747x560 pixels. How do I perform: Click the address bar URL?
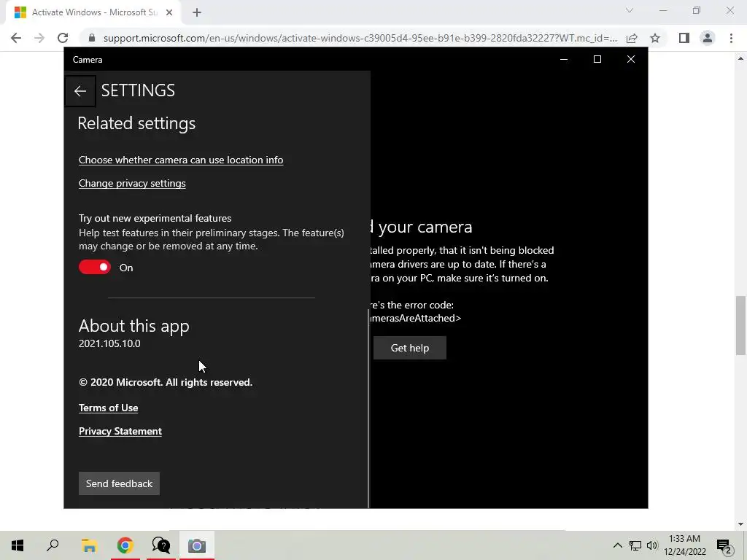click(360, 38)
